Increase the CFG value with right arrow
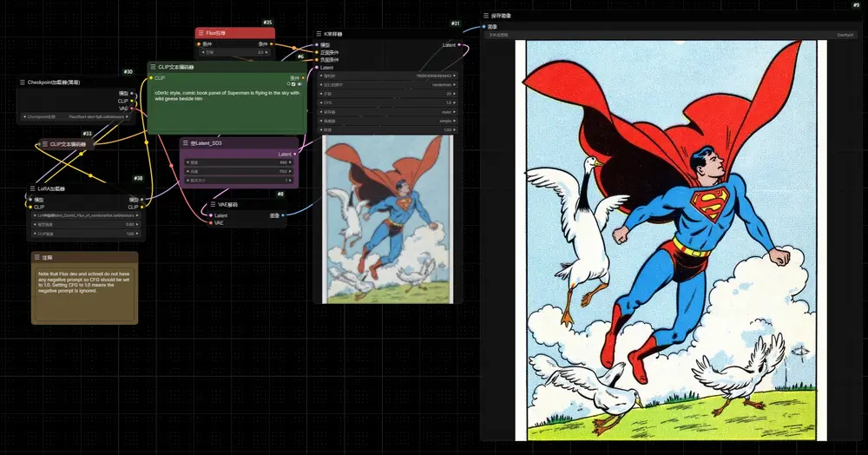 click(455, 103)
